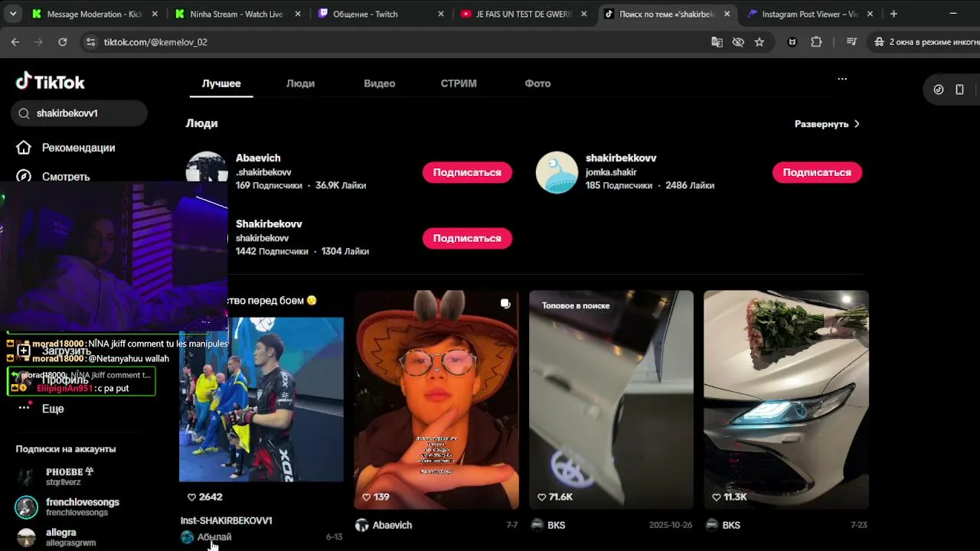Click the circular floating icon at right edge

[939, 90]
